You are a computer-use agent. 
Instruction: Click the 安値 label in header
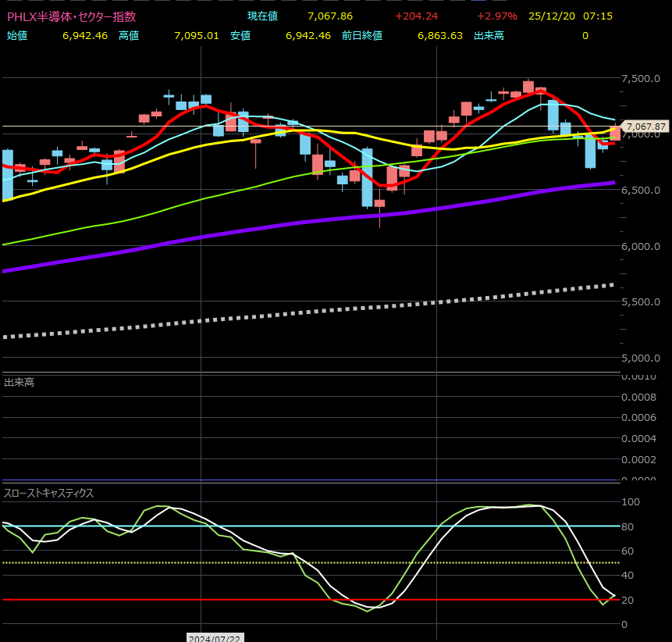[x=240, y=35]
